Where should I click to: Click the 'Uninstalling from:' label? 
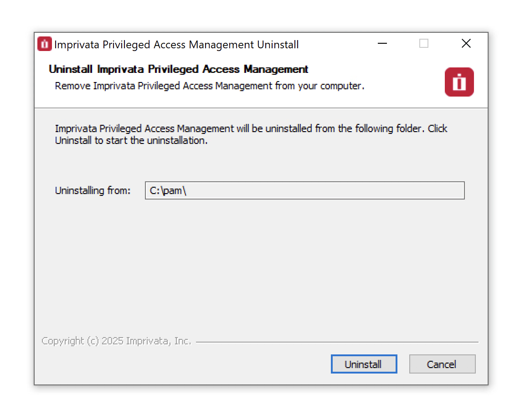click(x=93, y=190)
